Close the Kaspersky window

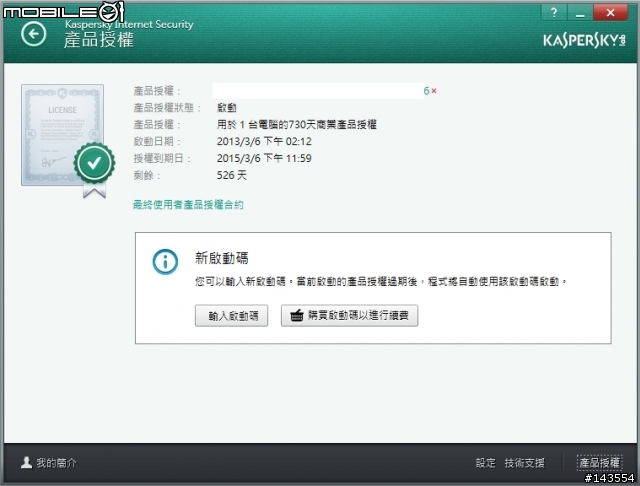(x=610, y=13)
